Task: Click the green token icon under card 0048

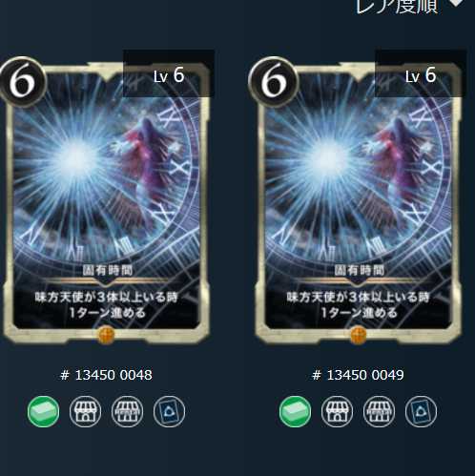Action: coord(43,411)
